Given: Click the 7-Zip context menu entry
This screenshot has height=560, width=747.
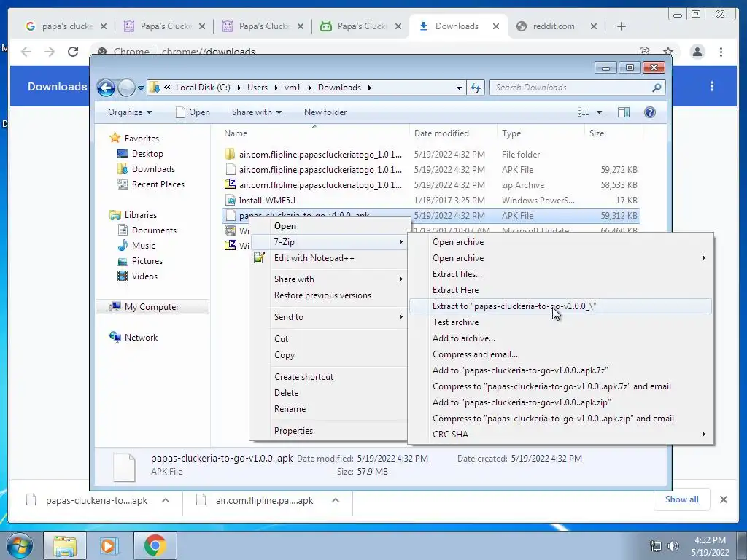Looking at the screenshot, I should [328, 242].
